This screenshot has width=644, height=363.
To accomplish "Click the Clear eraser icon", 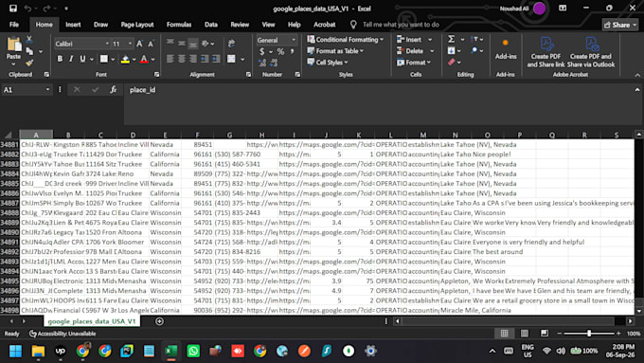I will pyautogui.click(x=451, y=62).
